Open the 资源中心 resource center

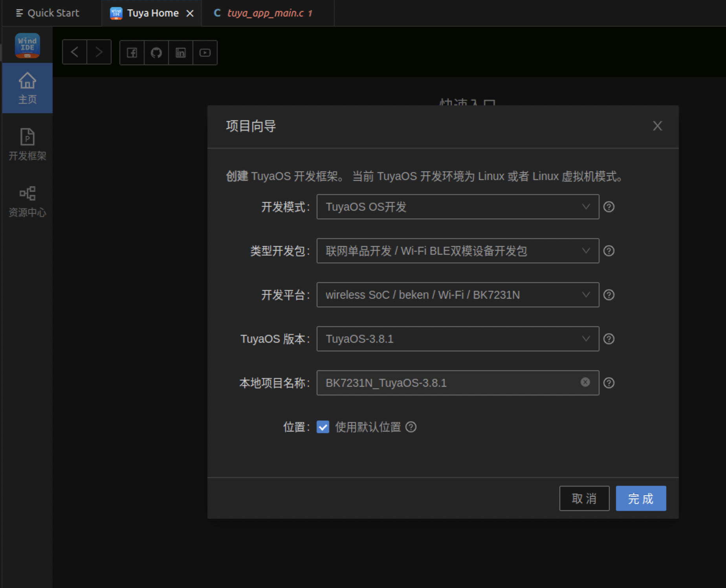click(x=27, y=202)
